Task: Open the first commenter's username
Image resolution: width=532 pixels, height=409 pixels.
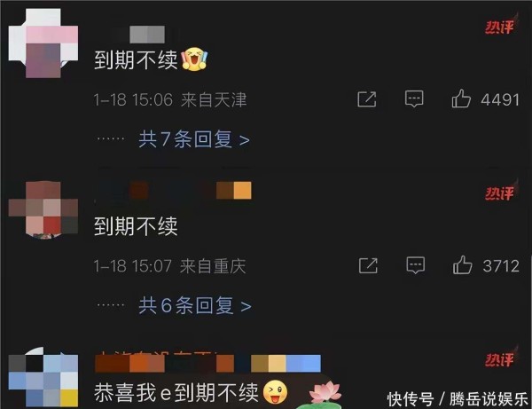Action: 147,35
